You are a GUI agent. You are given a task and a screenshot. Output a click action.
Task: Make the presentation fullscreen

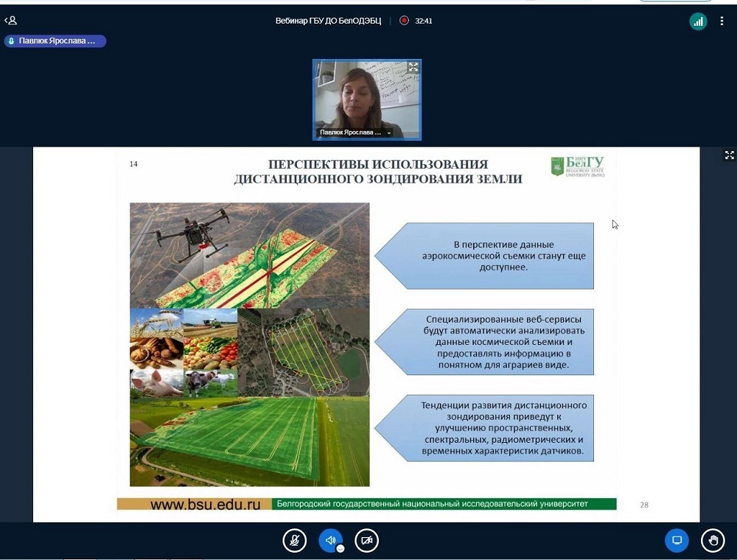pyautogui.click(x=730, y=155)
